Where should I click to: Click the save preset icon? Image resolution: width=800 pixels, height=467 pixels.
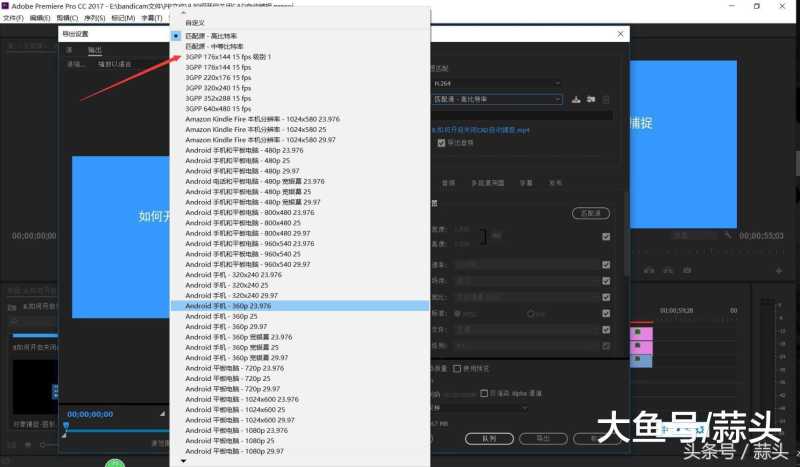click(x=576, y=100)
